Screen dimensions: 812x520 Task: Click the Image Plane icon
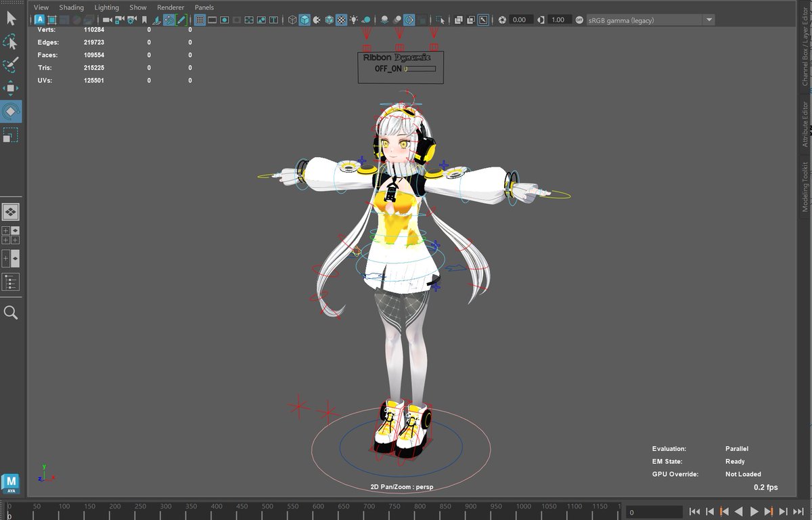pyautogui.click(x=156, y=20)
